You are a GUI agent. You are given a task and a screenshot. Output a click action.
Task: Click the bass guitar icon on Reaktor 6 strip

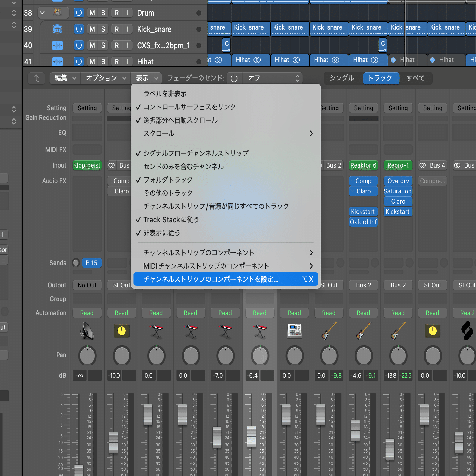point(363,330)
